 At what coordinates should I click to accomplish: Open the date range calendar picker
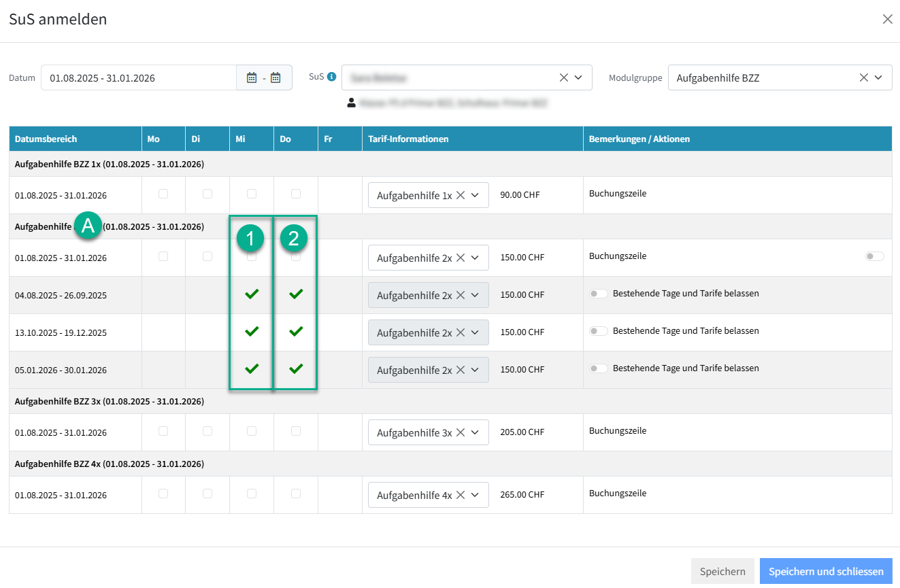[264, 78]
